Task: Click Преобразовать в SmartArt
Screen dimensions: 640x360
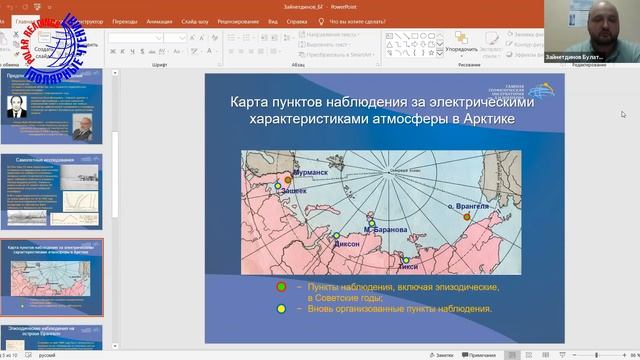Action: point(337,54)
